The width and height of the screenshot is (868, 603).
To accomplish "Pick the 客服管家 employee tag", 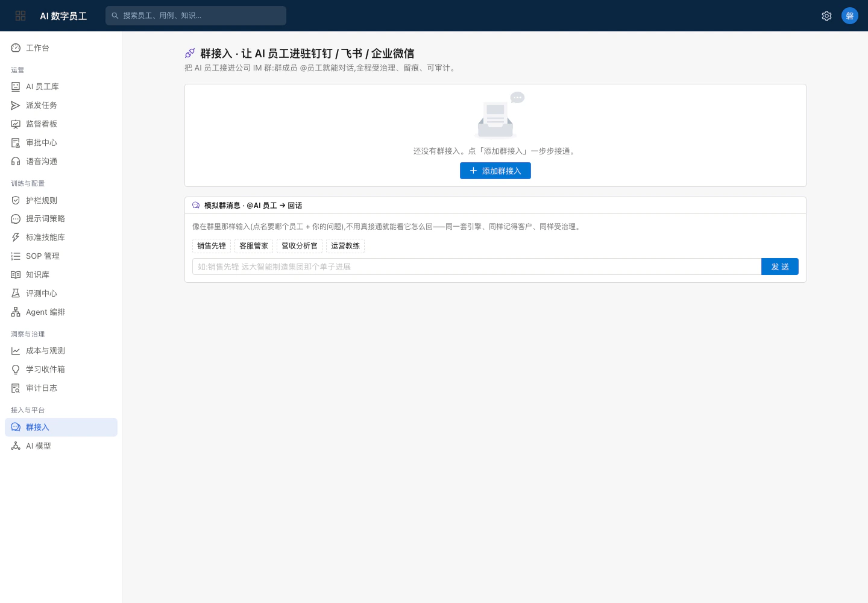I will click(x=254, y=246).
